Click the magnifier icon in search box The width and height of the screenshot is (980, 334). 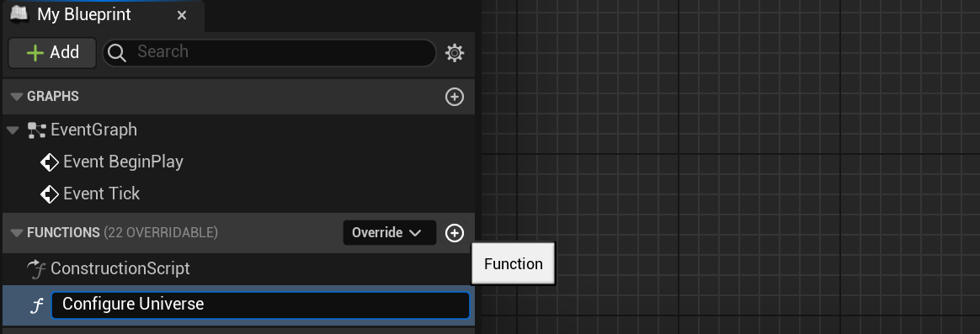tap(117, 53)
